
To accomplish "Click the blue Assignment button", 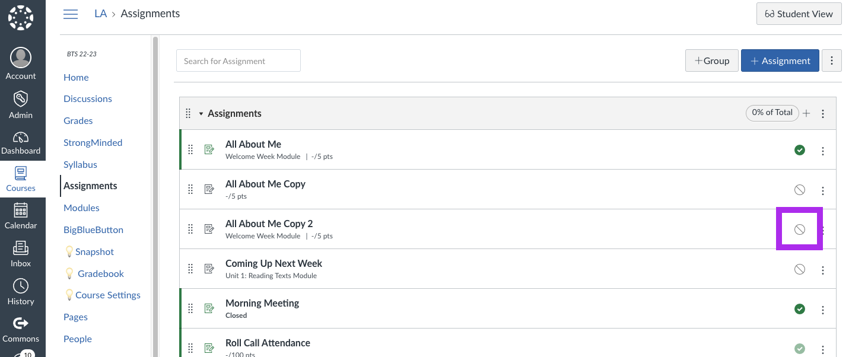I will click(780, 60).
